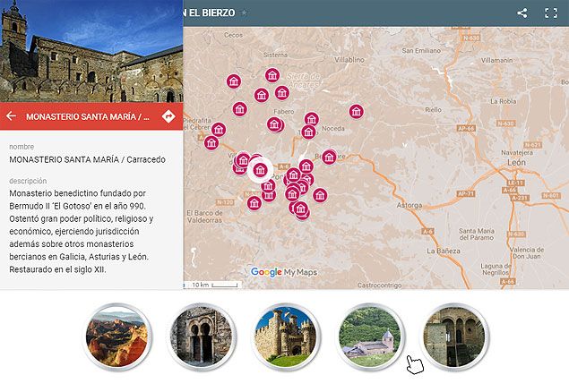Viewport: 569px width, 392px height.
Task: Click the Monasterio Santa María header title
Action: coord(88,116)
